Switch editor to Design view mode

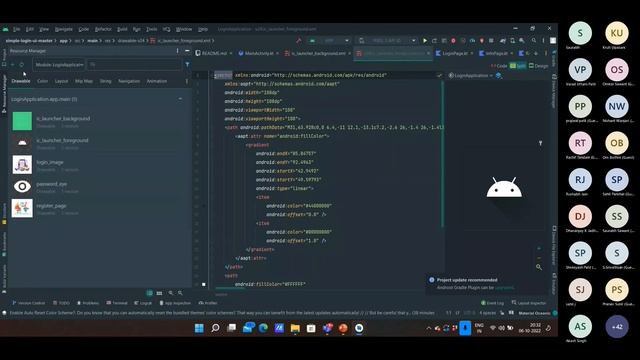coord(538,66)
